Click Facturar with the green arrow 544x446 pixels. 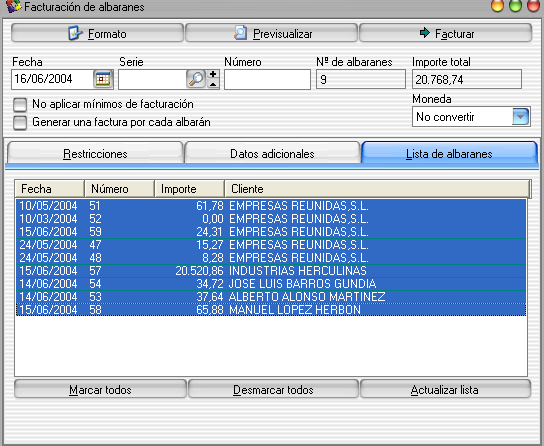[x=445, y=33]
